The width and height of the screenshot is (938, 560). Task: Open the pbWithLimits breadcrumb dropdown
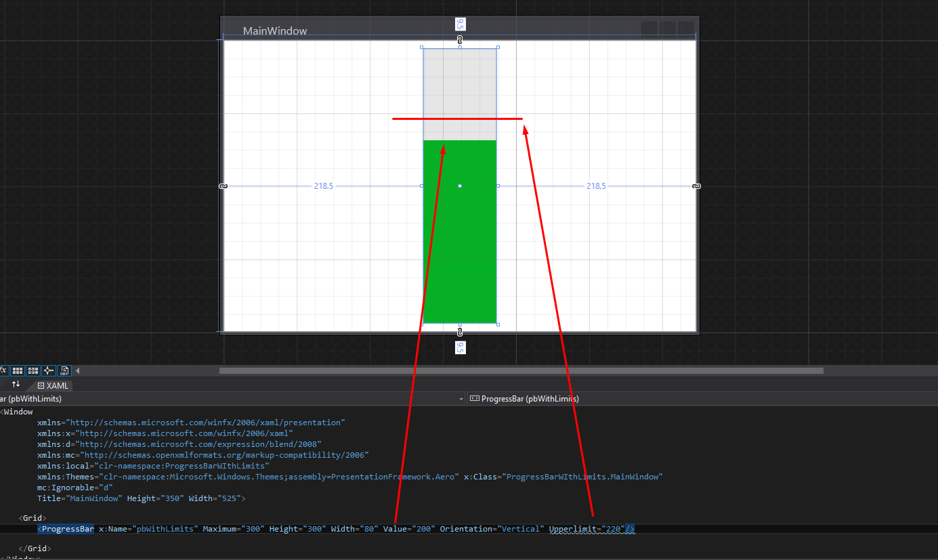[461, 399]
